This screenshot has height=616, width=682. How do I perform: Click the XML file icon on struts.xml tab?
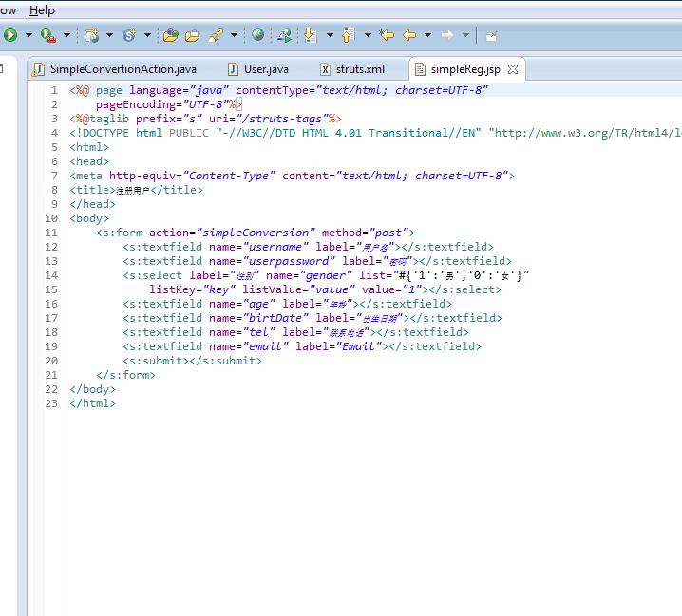click(325, 69)
